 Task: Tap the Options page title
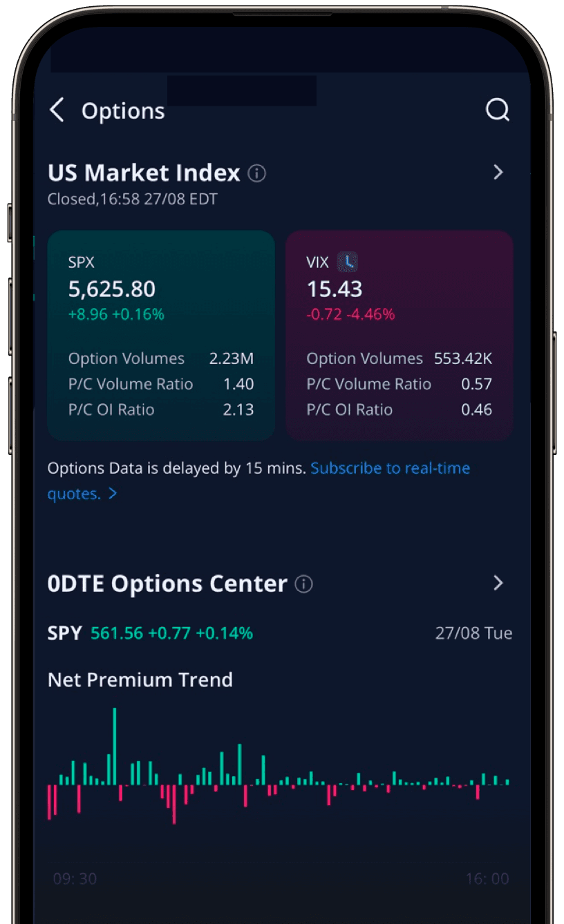[x=123, y=111]
